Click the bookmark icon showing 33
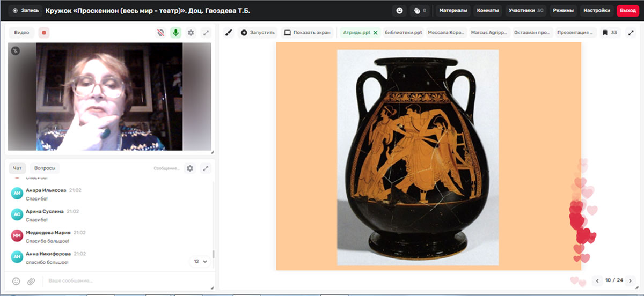This screenshot has height=296, width=644. click(610, 33)
